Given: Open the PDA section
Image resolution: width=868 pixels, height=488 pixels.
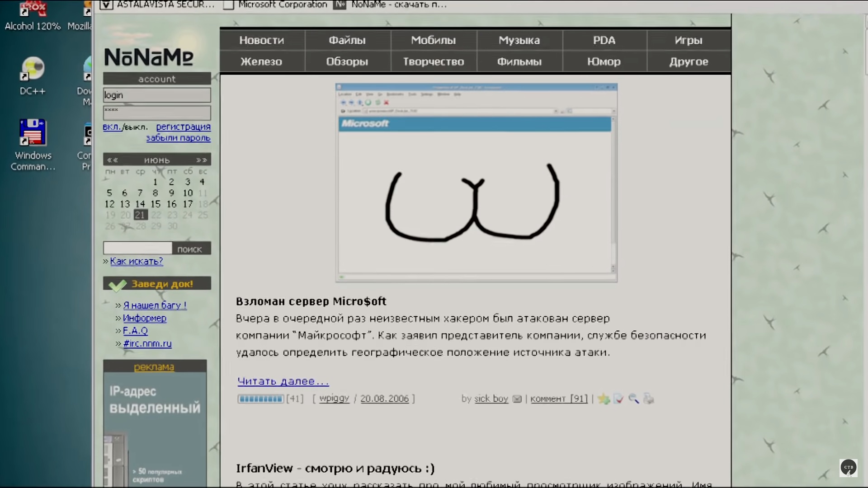Looking at the screenshot, I should 604,40.
